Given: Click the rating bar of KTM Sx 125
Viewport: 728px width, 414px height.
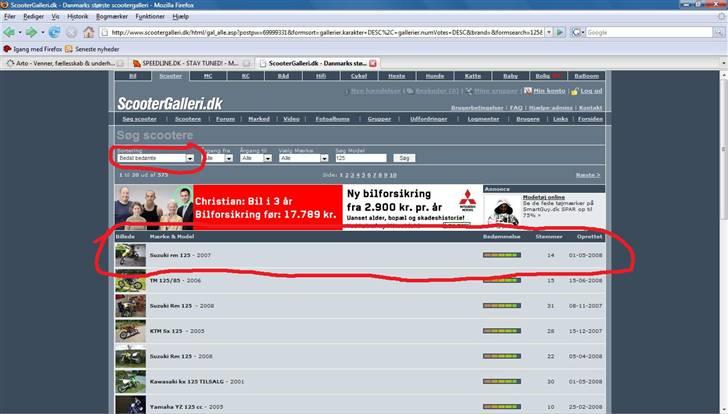Looking at the screenshot, I should pos(501,331).
